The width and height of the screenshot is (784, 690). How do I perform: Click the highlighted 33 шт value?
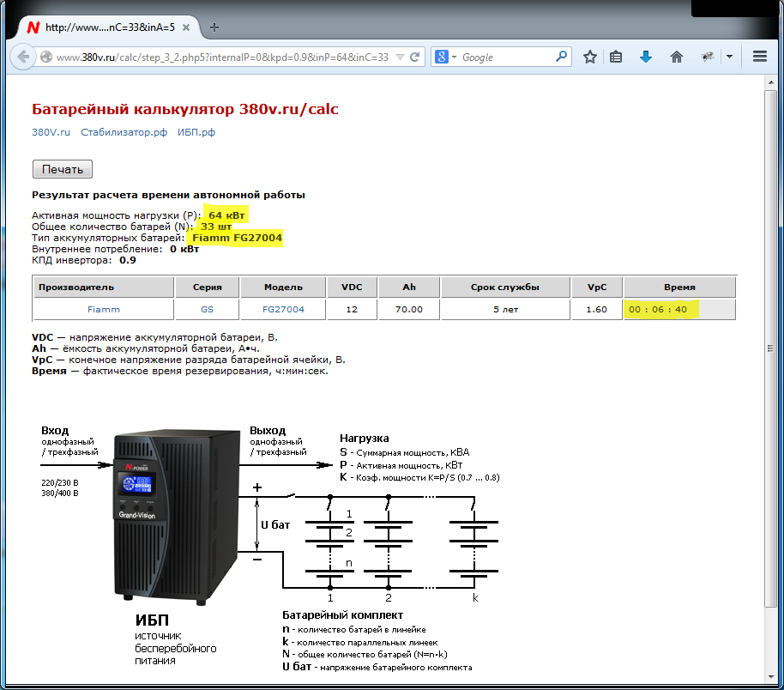point(216,227)
